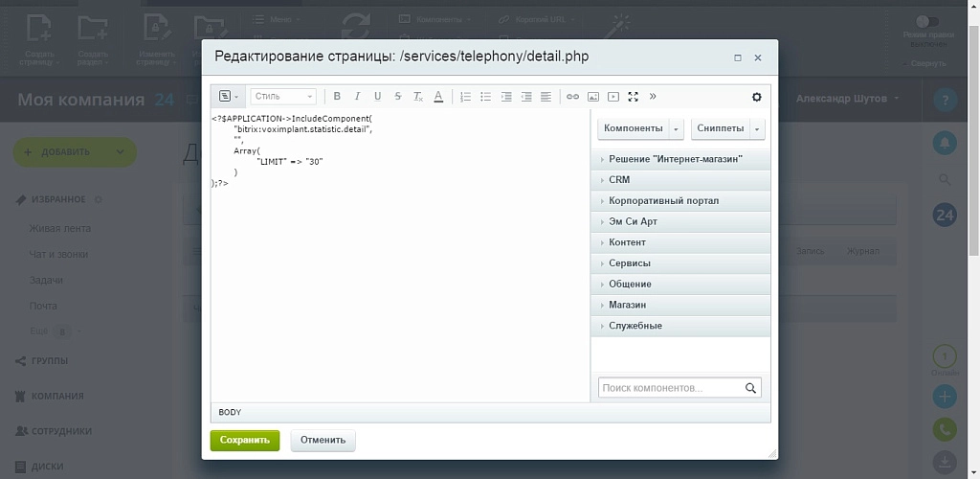980x479 pixels.
Task: Decrease the text indent
Action: tap(526, 97)
